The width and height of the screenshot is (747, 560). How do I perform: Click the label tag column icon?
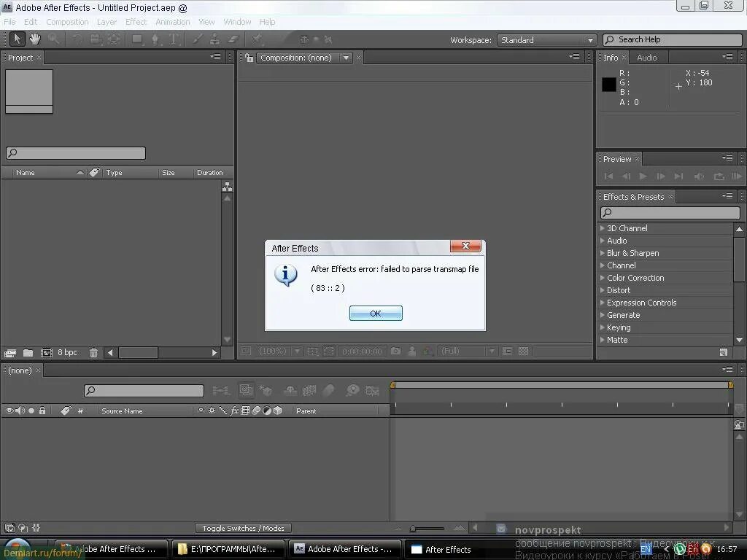pos(94,172)
